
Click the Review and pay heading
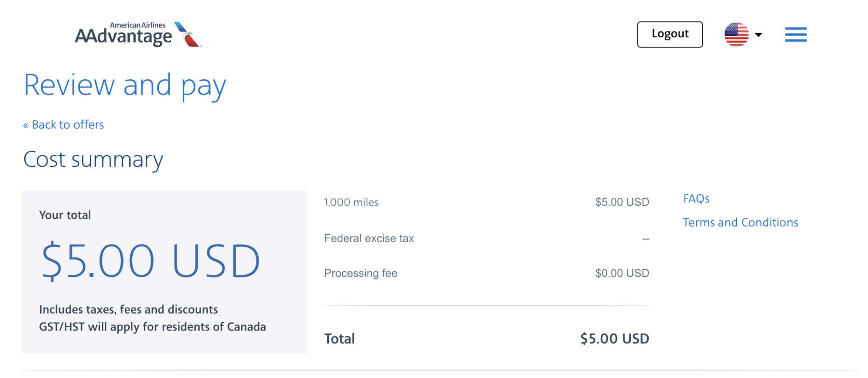click(125, 85)
